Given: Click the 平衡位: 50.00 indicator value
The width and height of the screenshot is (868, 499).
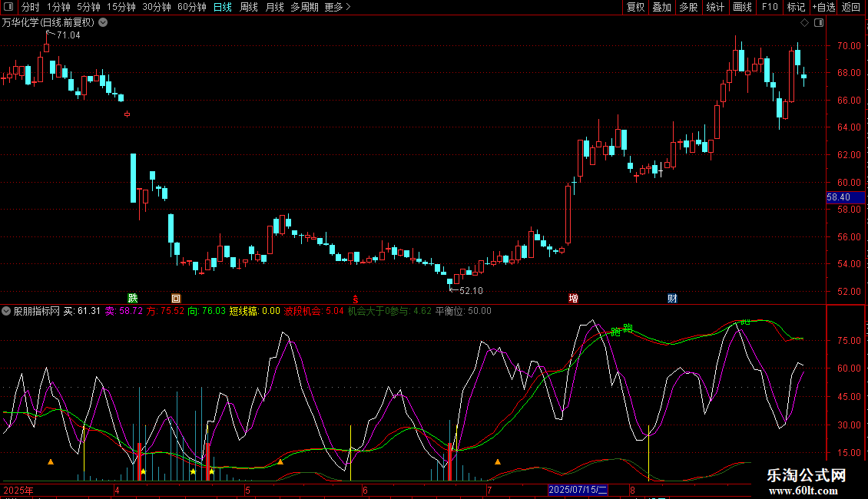Looking at the screenshot, I should click(x=463, y=311).
